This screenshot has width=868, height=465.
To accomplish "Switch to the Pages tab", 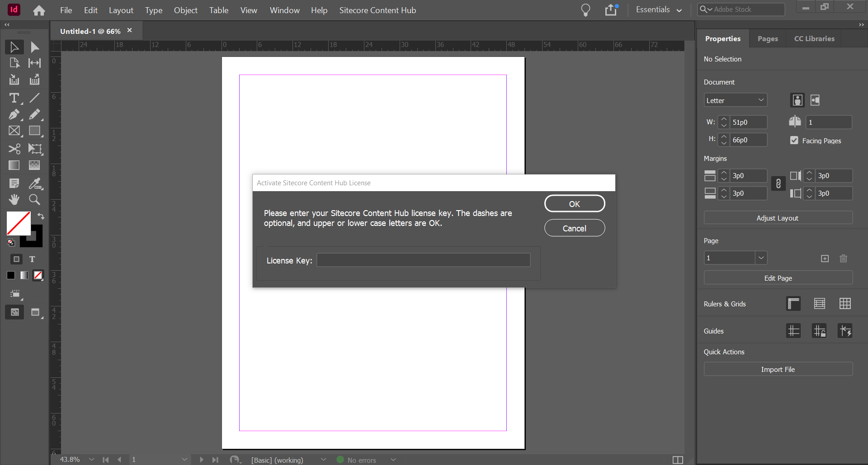I will [768, 39].
